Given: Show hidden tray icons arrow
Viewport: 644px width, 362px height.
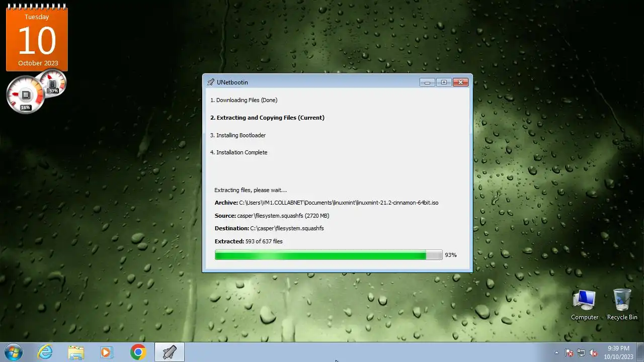Looking at the screenshot, I should (556, 352).
